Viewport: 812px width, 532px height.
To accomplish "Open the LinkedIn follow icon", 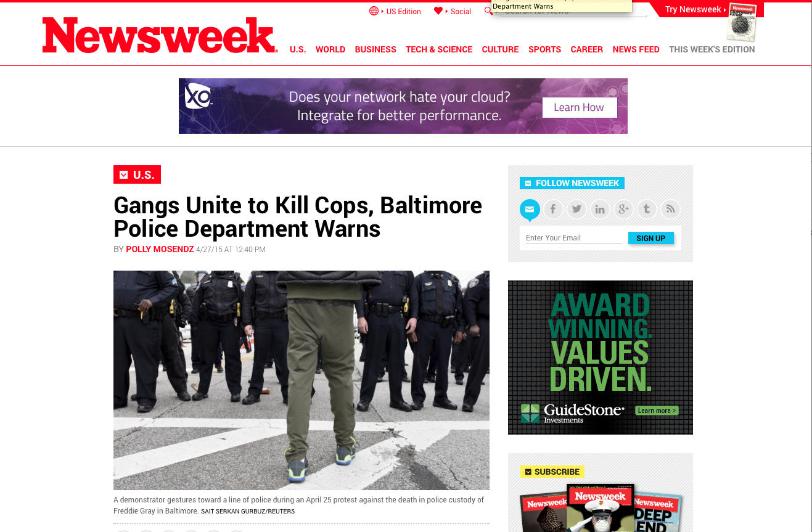I will pyautogui.click(x=600, y=210).
